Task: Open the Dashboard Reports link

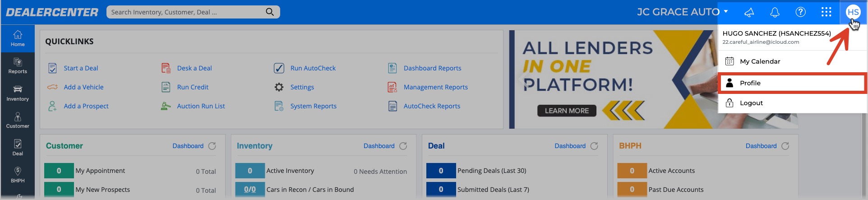Action: [432, 68]
